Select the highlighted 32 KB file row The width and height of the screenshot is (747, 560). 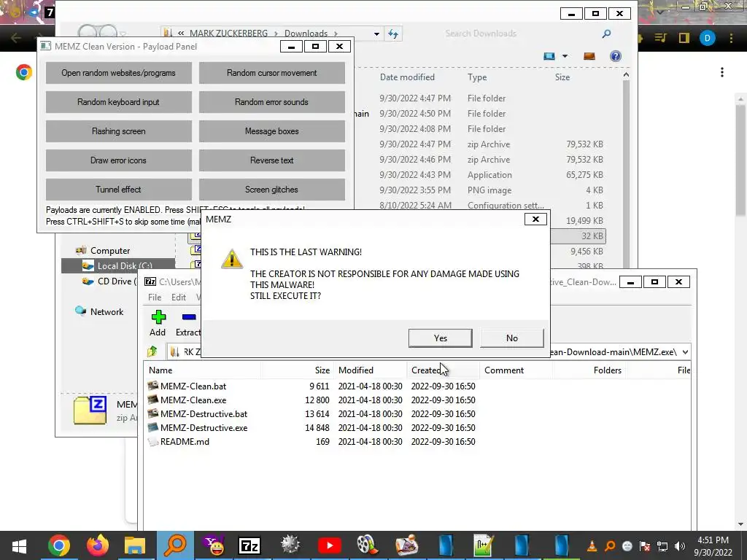(578, 236)
